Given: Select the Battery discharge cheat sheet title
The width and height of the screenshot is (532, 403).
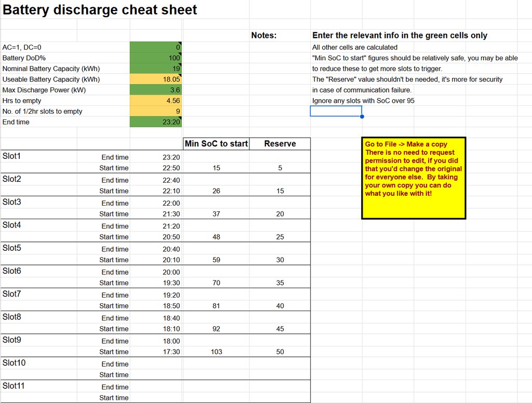Looking at the screenshot, I should [x=100, y=10].
